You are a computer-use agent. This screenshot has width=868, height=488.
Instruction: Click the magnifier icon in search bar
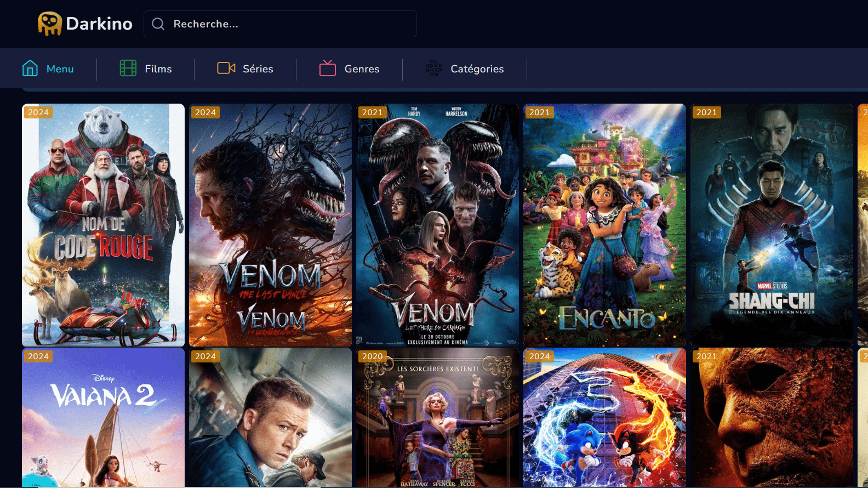[158, 24]
